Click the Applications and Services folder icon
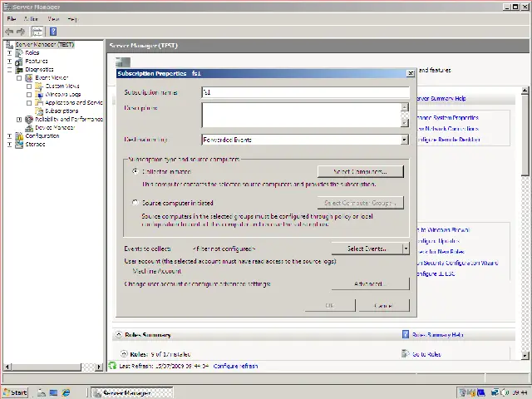 tap(39, 103)
